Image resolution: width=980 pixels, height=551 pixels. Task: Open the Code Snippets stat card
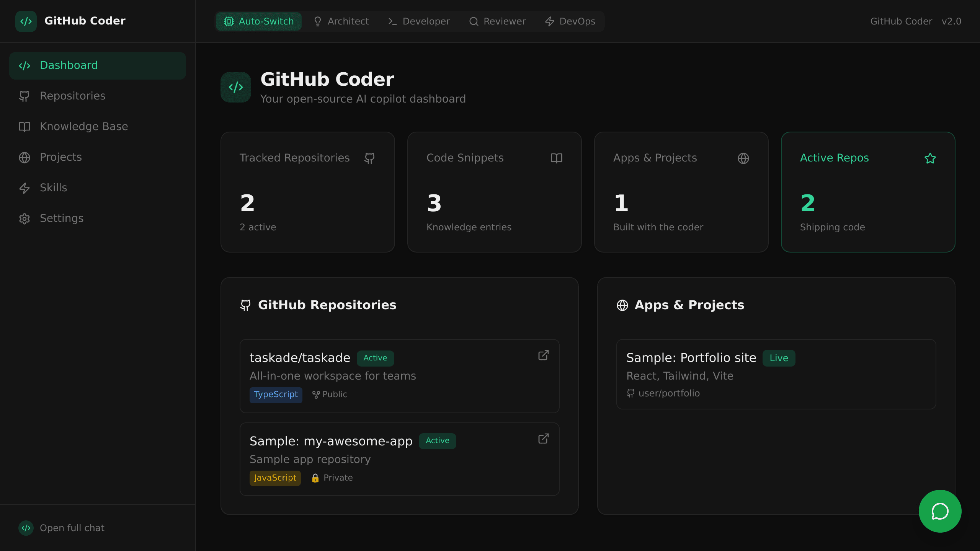[495, 192]
